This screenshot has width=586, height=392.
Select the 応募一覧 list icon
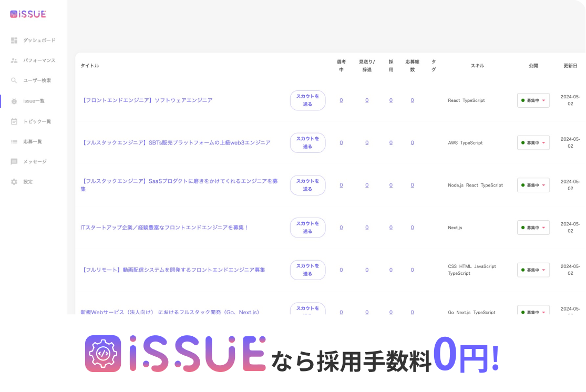pos(14,141)
